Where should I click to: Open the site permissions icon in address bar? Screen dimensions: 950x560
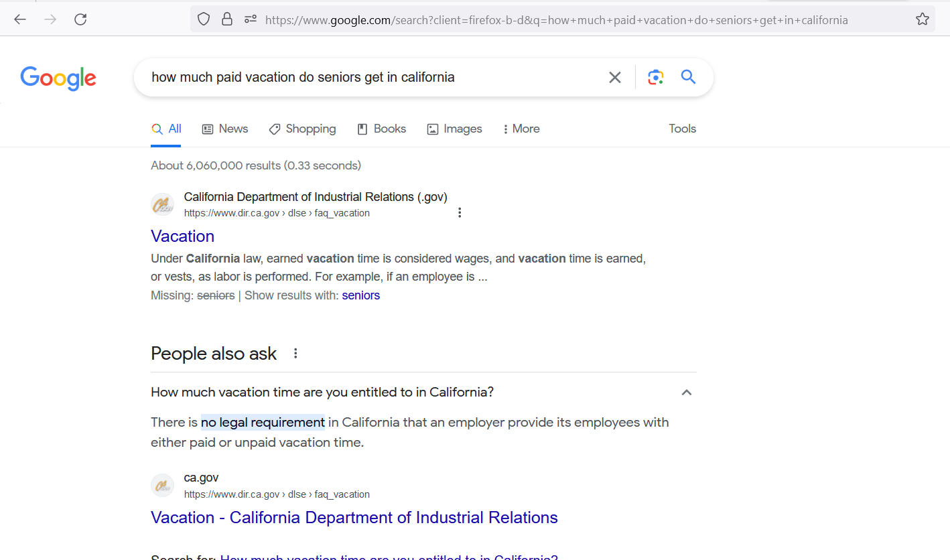pos(251,19)
